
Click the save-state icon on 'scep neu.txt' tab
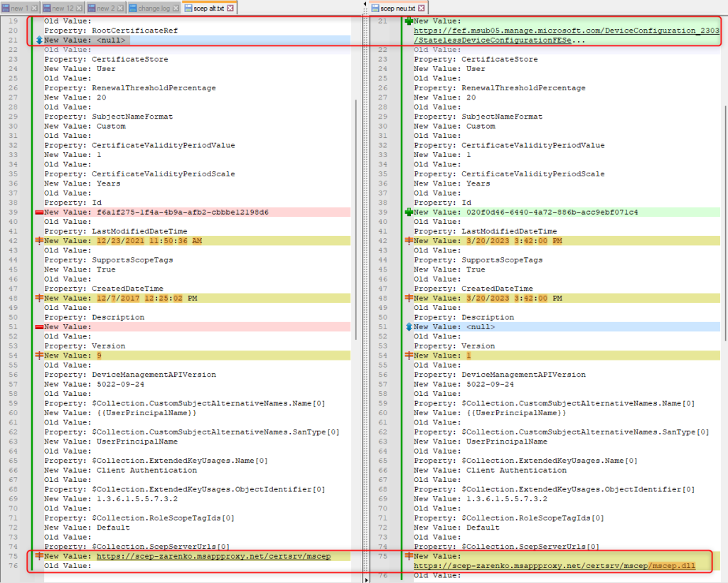click(x=375, y=9)
